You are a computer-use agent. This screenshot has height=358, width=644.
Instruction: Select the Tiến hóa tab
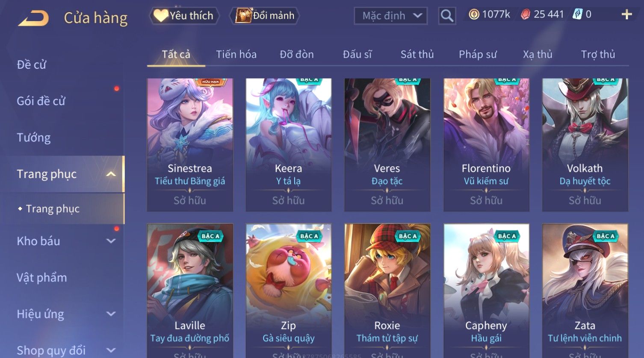[236, 54]
